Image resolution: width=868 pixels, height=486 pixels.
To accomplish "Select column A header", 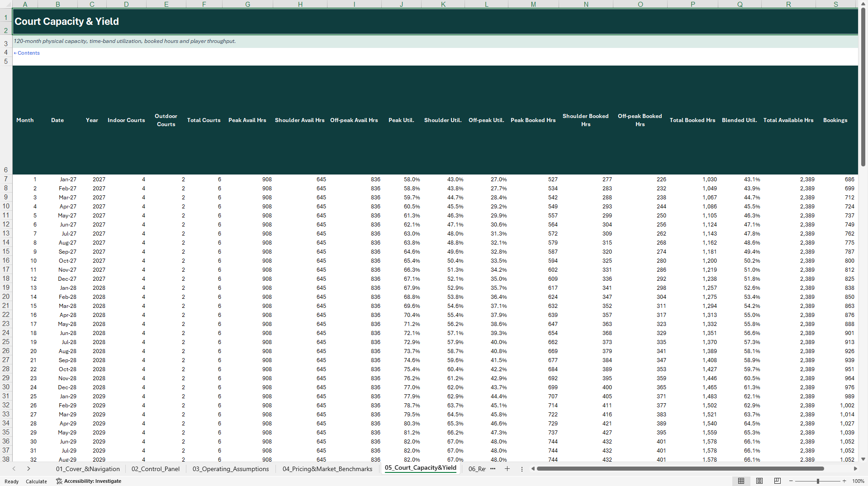I will tap(25, 4).
